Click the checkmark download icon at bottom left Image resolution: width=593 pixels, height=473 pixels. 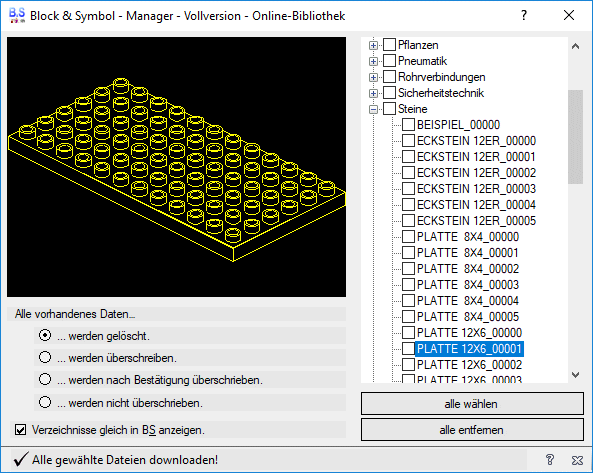[x=20, y=460]
